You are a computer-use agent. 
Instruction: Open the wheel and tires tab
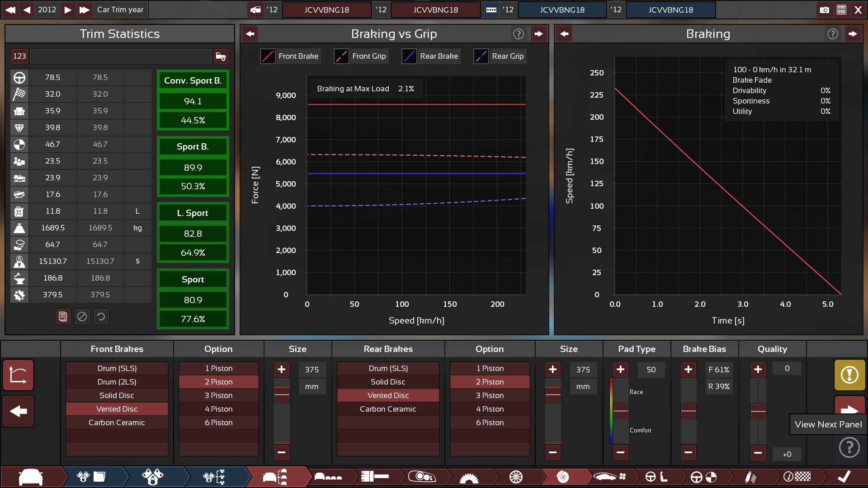pyautogui.click(x=516, y=477)
